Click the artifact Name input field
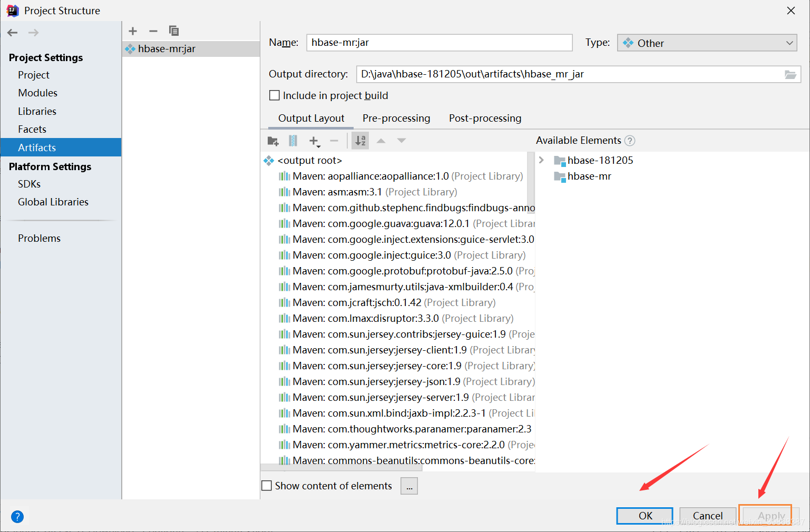The image size is (810, 532). (x=440, y=43)
